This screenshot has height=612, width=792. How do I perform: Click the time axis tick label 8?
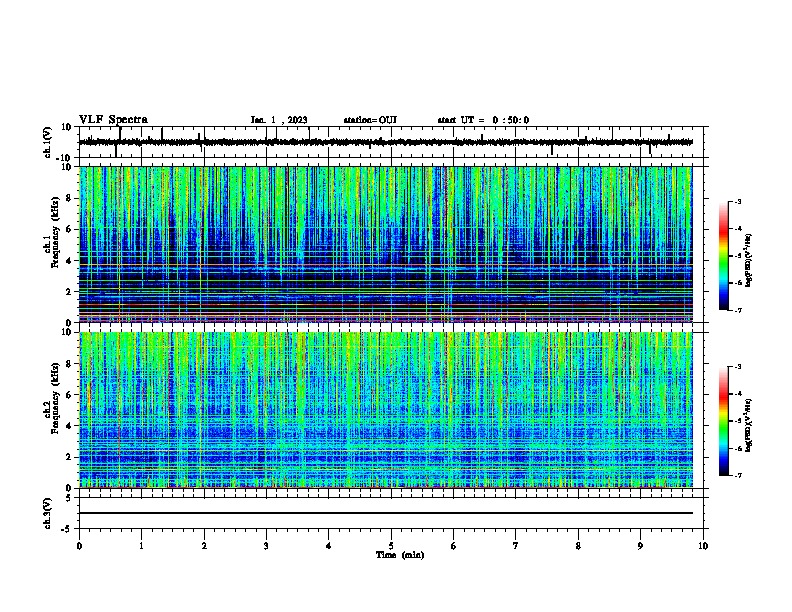pyautogui.click(x=578, y=546)
